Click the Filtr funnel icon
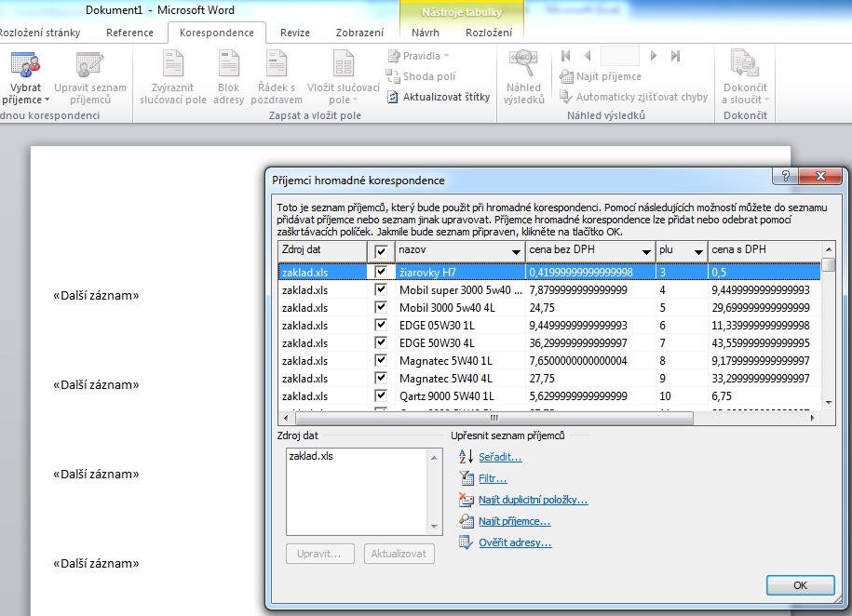The width and height of the screenshot is (852, 616). point(466,478)
